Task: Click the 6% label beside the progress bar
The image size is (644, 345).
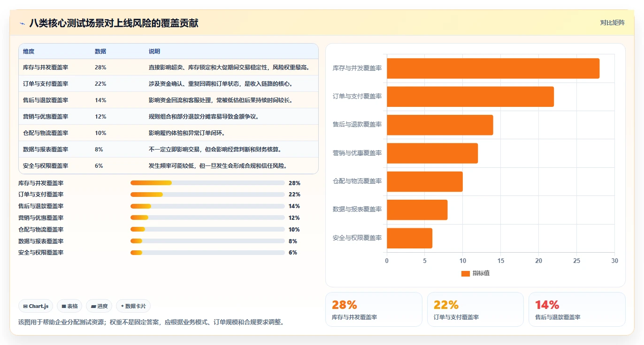Action: click(x=293, y=253)
